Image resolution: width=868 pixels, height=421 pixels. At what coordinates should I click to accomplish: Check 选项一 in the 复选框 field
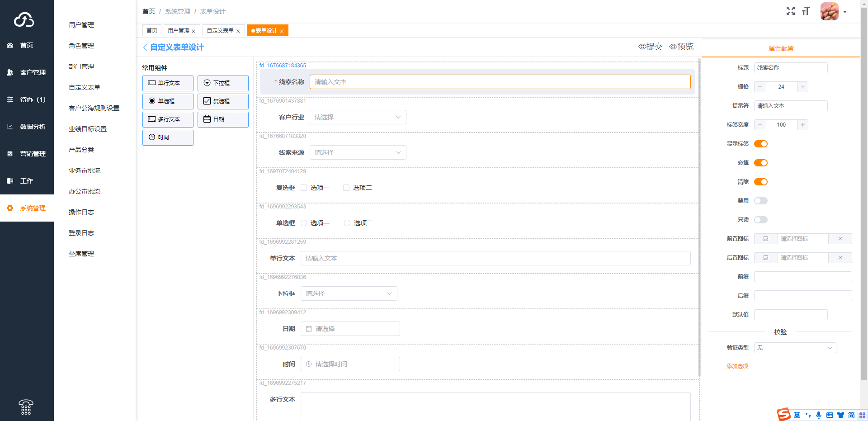click(x=304, y=188)
